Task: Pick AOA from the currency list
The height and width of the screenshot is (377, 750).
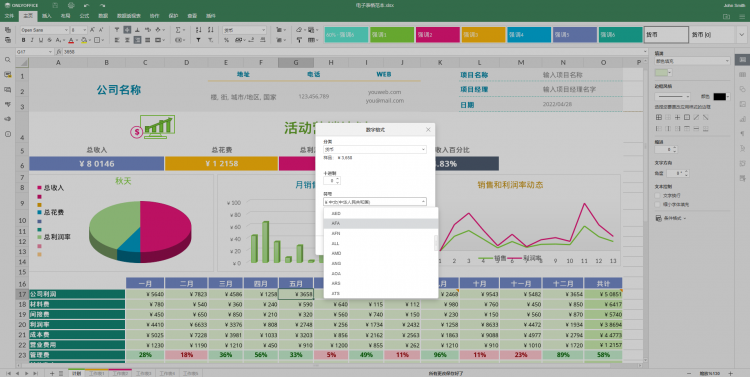Action: pyautogui.click(x=381, y=274)
